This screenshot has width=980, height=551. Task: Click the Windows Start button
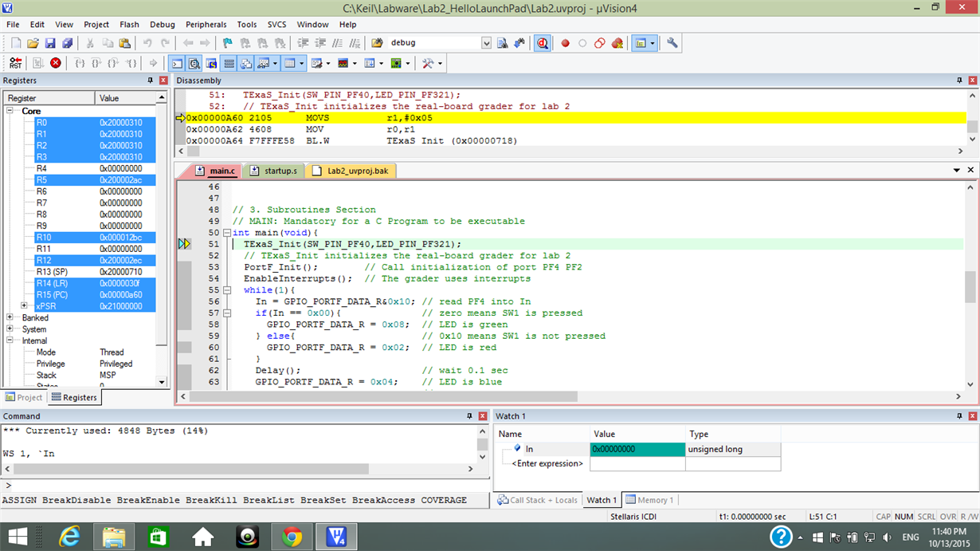point(18,537)
